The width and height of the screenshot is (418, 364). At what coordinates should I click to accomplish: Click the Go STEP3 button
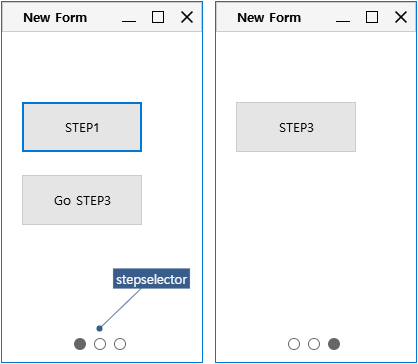coord(82,200)
